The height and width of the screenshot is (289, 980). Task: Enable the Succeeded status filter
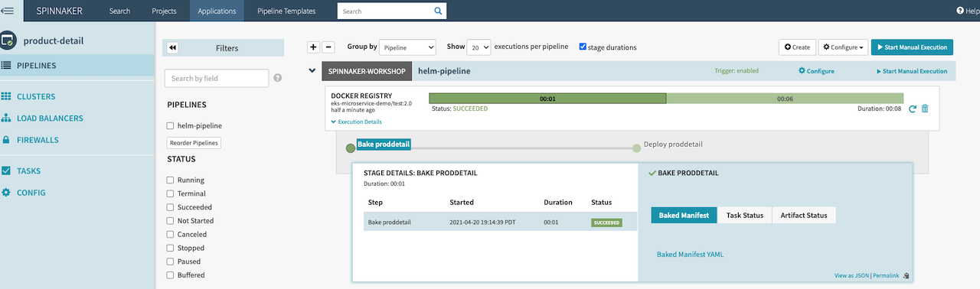[x=171, y=207]
